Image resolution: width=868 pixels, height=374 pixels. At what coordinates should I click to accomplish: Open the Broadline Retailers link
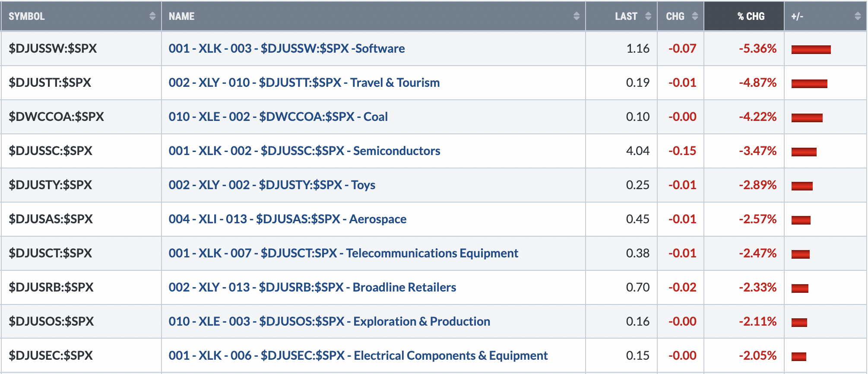[312, 287]
